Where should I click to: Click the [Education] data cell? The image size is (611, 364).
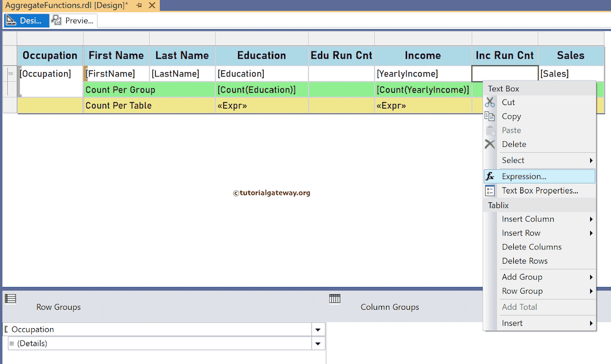click(262, 73)
